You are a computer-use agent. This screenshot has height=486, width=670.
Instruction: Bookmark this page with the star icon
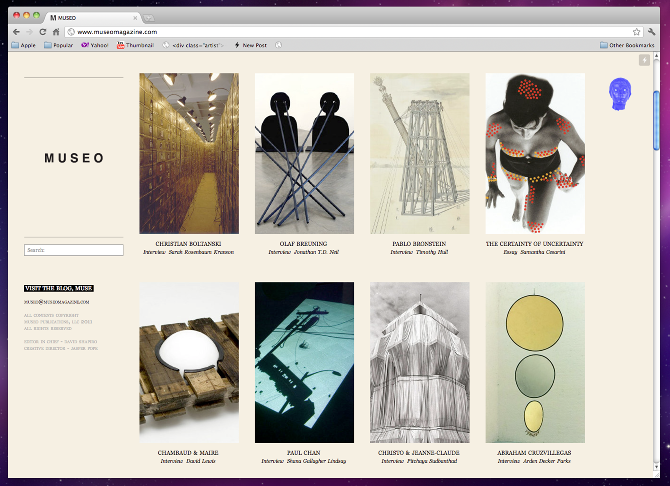tap(636, 32)
